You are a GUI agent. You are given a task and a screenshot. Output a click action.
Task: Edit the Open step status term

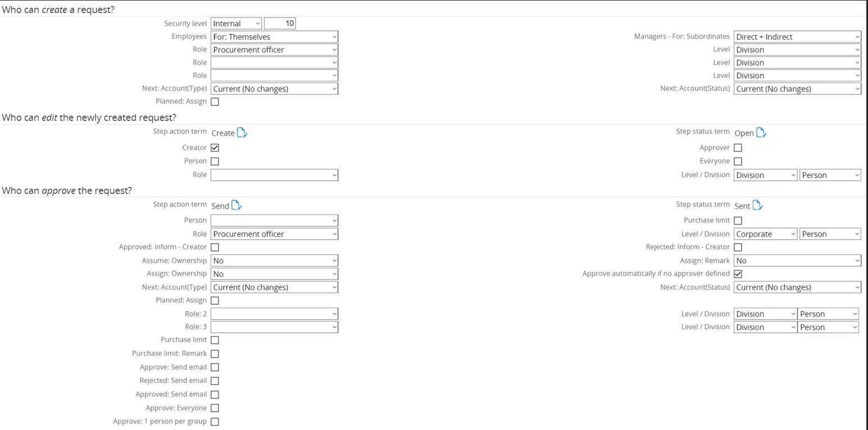tap(761, 133)
